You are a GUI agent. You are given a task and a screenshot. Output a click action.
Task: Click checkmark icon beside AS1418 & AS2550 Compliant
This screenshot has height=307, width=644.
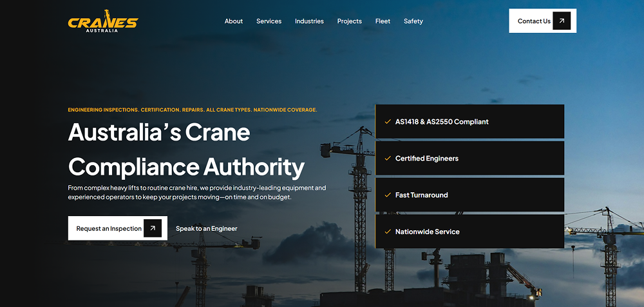pyautogui.click(x=387, y=122)
